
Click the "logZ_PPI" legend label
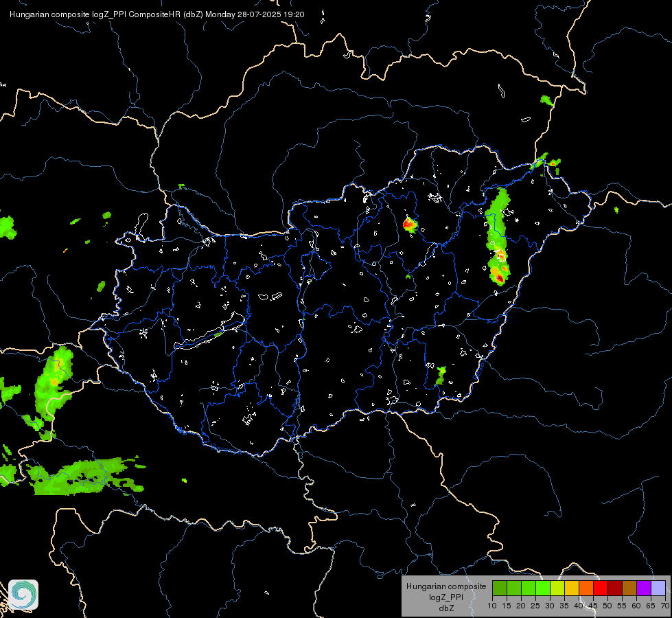coord(446,597)
